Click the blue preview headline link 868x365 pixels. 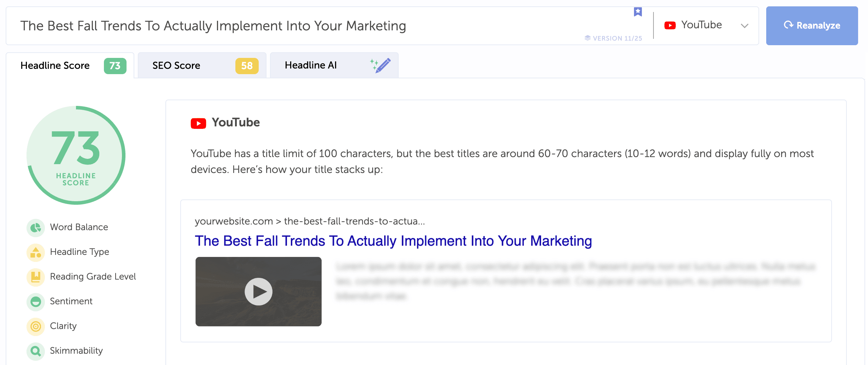pos(393,241)
